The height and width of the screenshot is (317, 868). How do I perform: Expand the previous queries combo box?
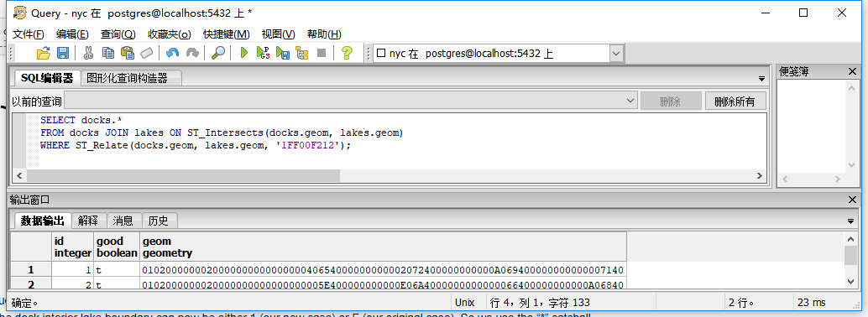pos(630,101)
